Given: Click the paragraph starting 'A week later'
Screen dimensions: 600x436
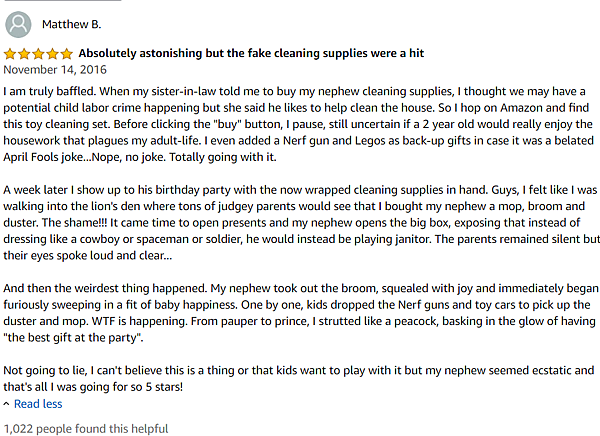Looking at the screenshot, I should [x=302, y=222].
